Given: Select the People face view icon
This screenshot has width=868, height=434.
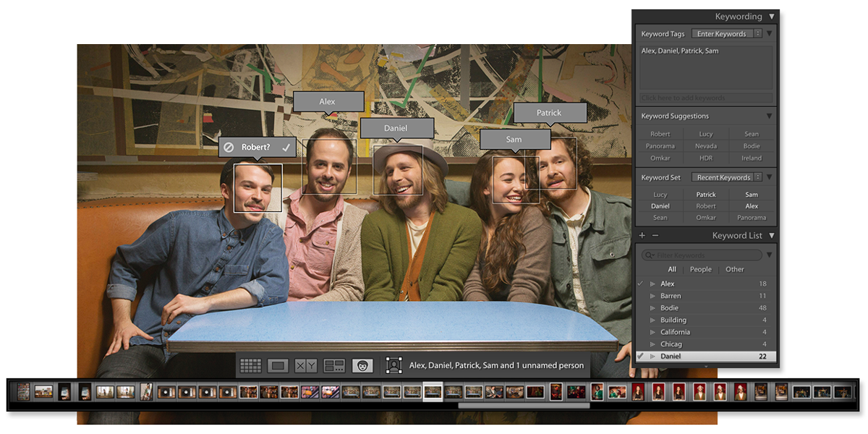Looking at the screenshot, I should point(362,365).
